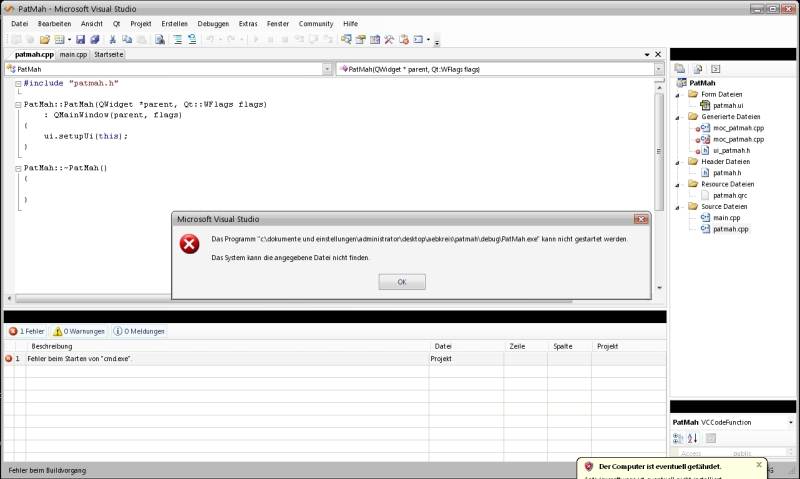Open the Debuggen menu
This screenshot has width=800, height=479.
tap(212, 23)
